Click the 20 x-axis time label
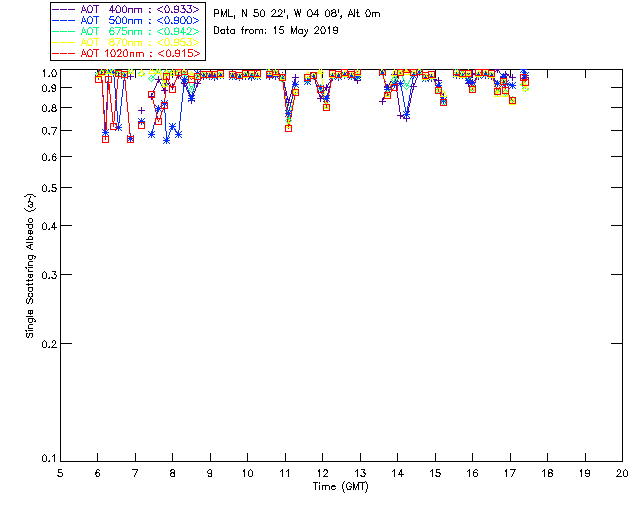Screen dimensions: 640x512 622,473
